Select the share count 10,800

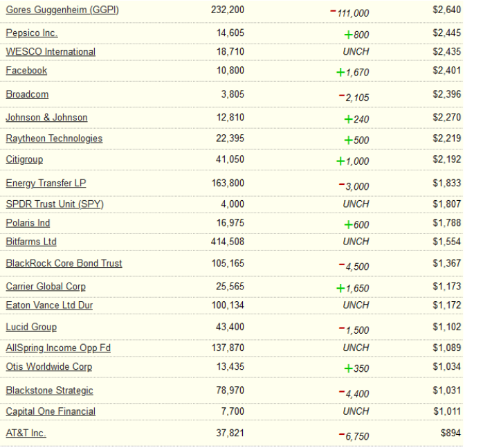pos(230,71)
